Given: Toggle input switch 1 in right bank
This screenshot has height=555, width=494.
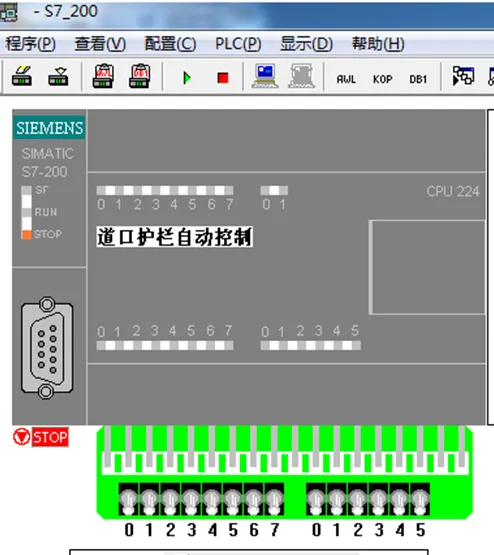Looking at the screenshot, I should point(337,499).
